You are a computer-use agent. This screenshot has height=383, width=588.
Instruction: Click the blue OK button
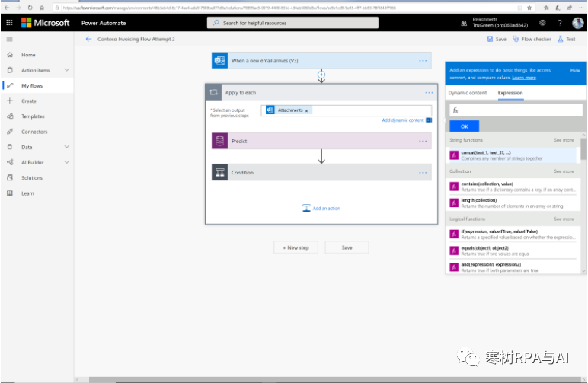click(465, 126)
